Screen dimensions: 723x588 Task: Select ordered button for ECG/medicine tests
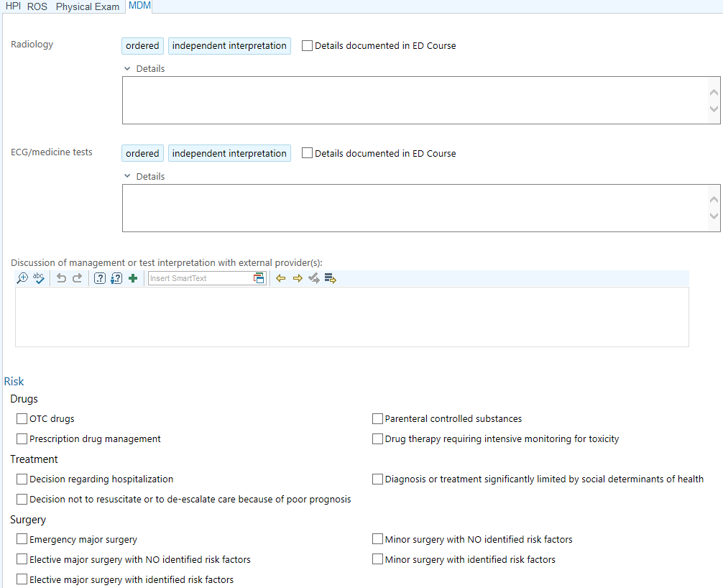point(142,153)
